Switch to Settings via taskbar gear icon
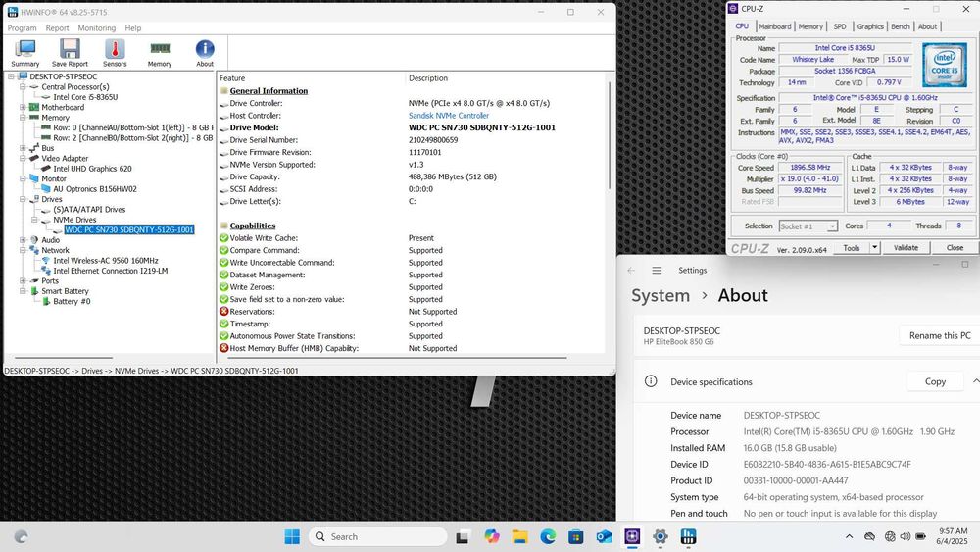The width and height of the screenshot is (980, 552). click(x=660, y=536)
